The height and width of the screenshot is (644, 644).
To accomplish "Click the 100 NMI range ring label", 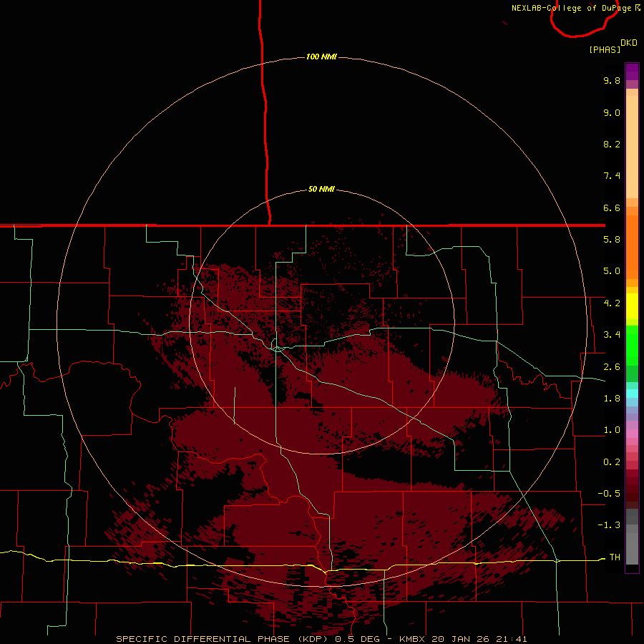I will point(321,57).
